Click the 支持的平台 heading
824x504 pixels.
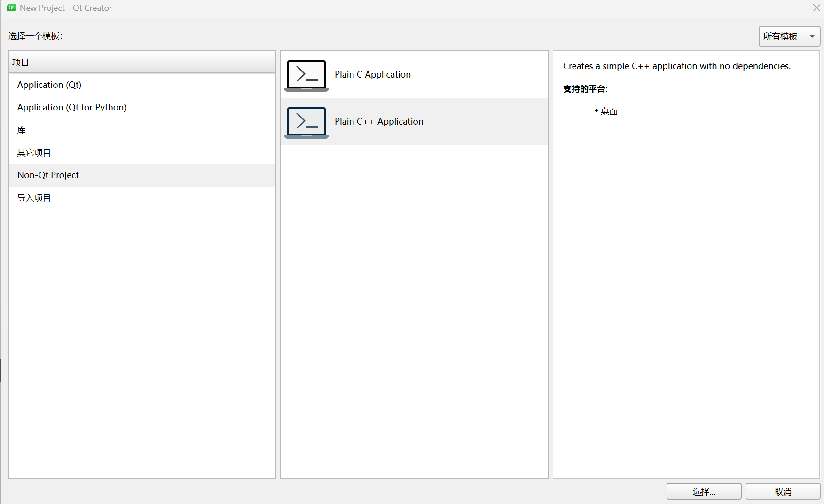pyautogui.click(x=585, y=89)
